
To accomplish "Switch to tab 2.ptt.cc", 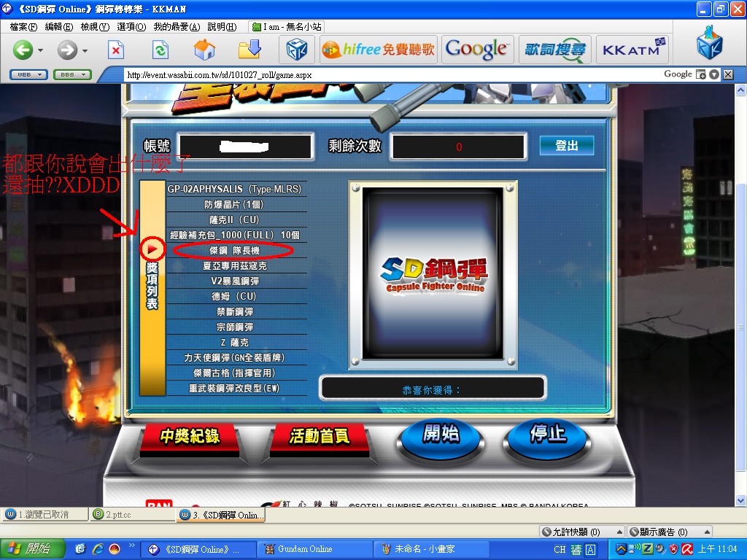I will (x=133, y=515).
